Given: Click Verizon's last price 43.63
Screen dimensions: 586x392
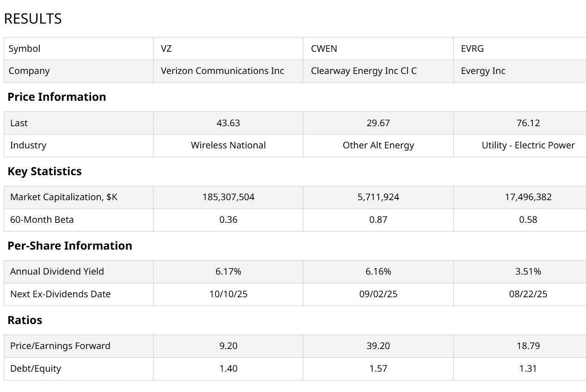Looking at the screenshot, I should point(228,123).
